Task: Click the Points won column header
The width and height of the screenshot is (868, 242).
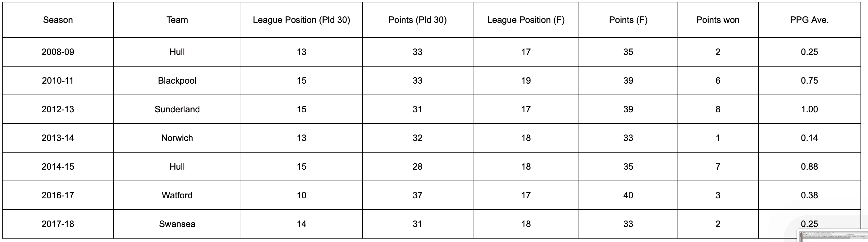Action: [718, 20]
